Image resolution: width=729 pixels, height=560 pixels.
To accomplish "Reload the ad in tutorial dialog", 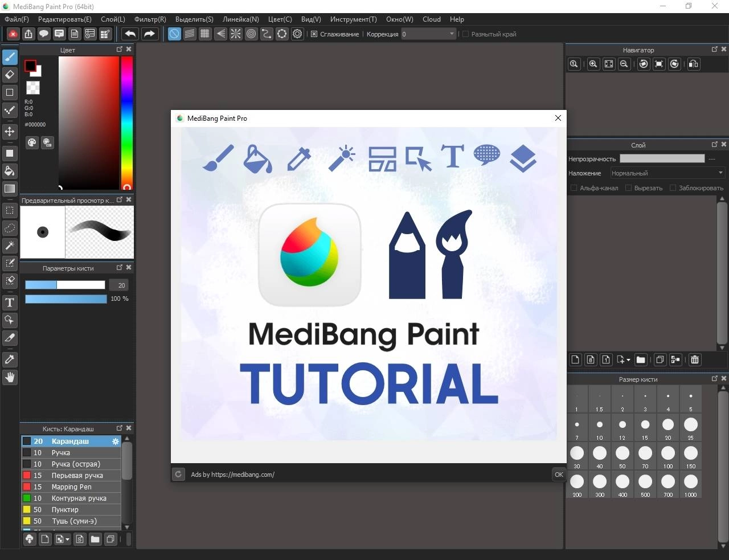I will [178, 474].
